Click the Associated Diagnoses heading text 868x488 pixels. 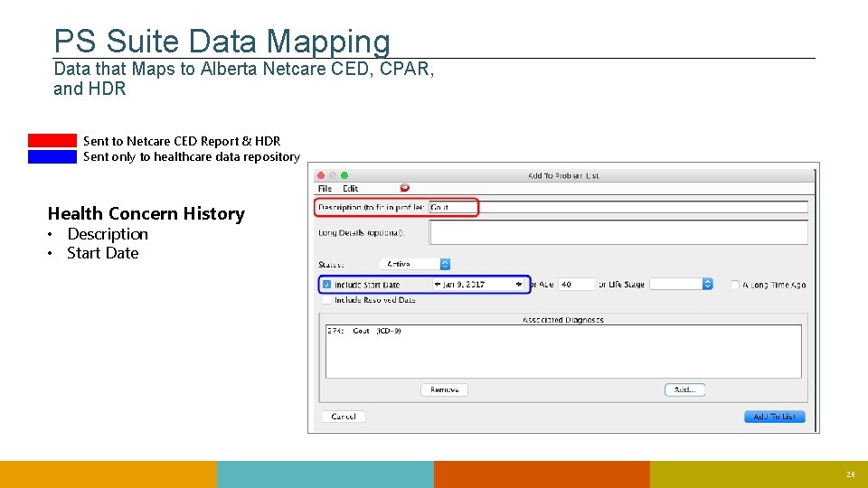[563, 320]
